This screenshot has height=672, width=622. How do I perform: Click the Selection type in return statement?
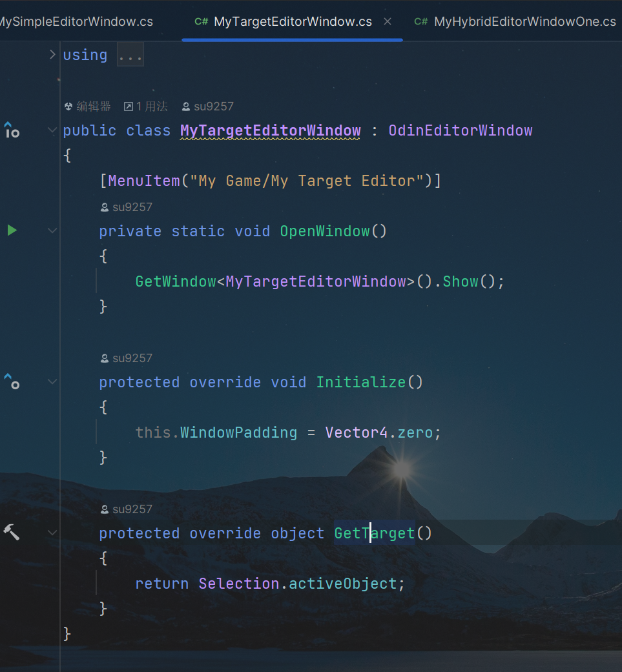[239, 584]
